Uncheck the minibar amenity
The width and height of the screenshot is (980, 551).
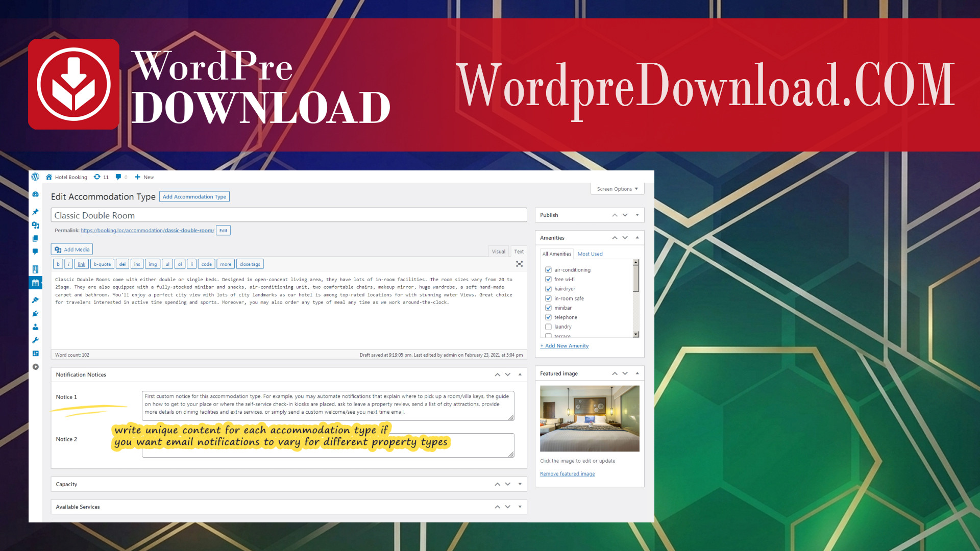548,308
